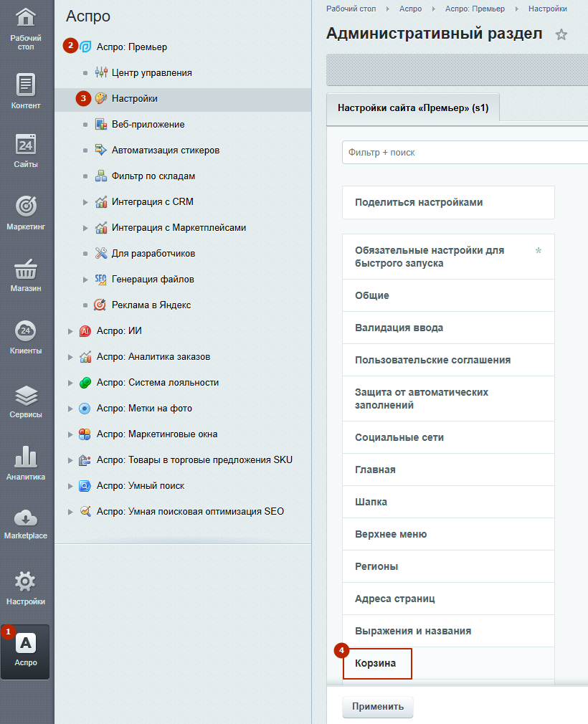Expand Интеграция с CRM tree node
Screen dimensions: 588x724
pyautogui.click(x=85, y=202)
